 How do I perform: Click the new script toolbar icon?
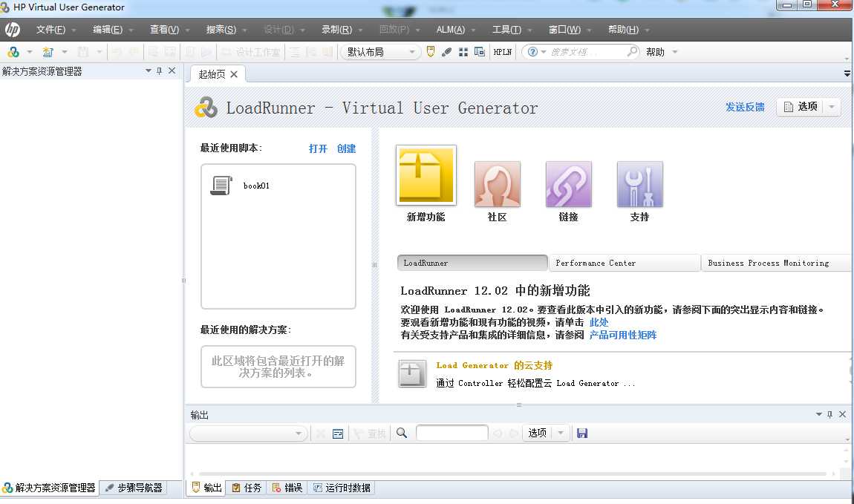48,52
